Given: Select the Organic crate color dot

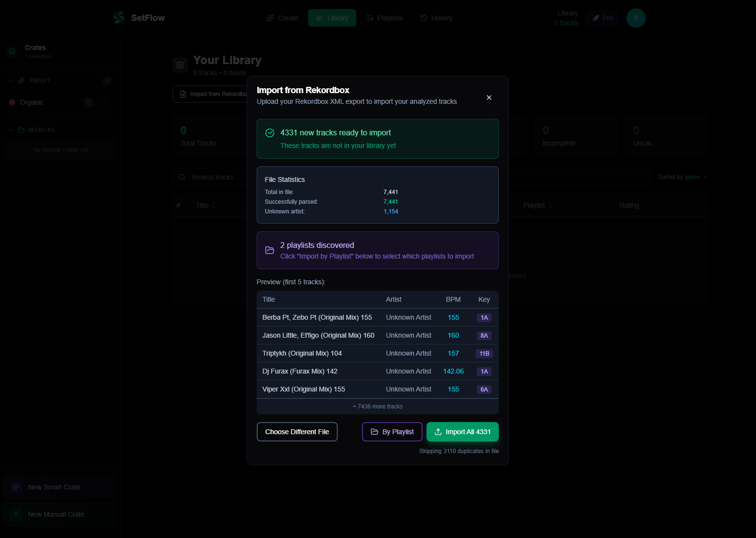Looking at the screenshot, I should point(13,102).
